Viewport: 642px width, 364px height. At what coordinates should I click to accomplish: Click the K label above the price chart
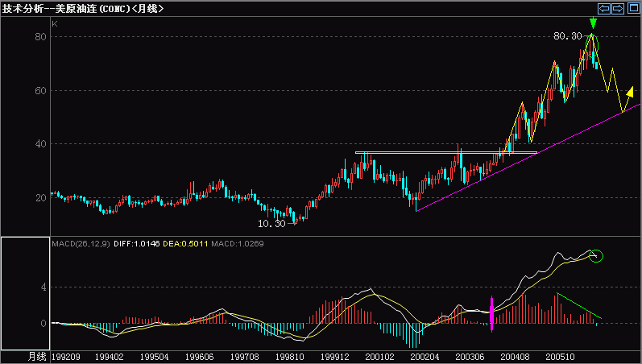55,24
